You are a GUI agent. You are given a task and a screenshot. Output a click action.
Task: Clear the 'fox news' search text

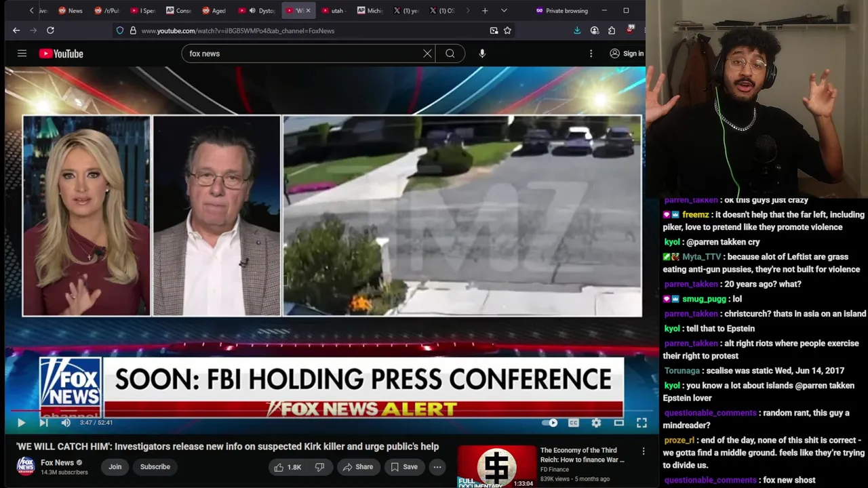(x=427, y=54)
